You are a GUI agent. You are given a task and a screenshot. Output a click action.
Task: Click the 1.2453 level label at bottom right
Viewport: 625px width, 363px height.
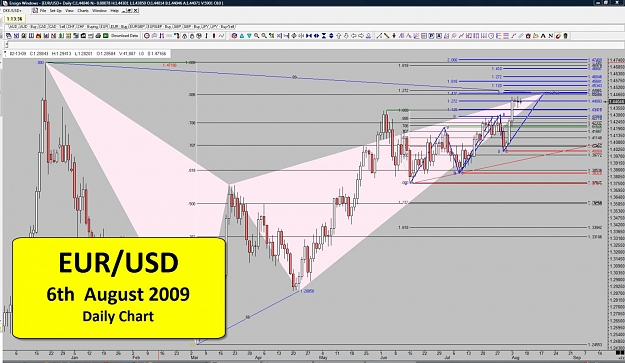[595, 345]
